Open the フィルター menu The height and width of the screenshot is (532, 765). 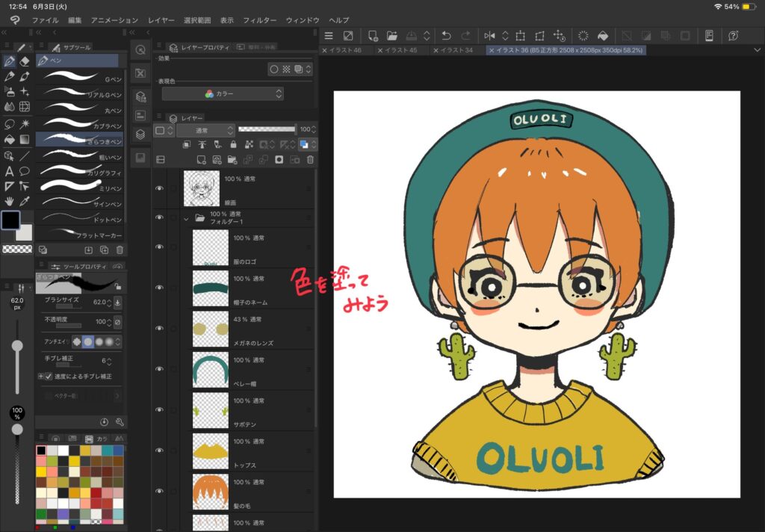259,20
